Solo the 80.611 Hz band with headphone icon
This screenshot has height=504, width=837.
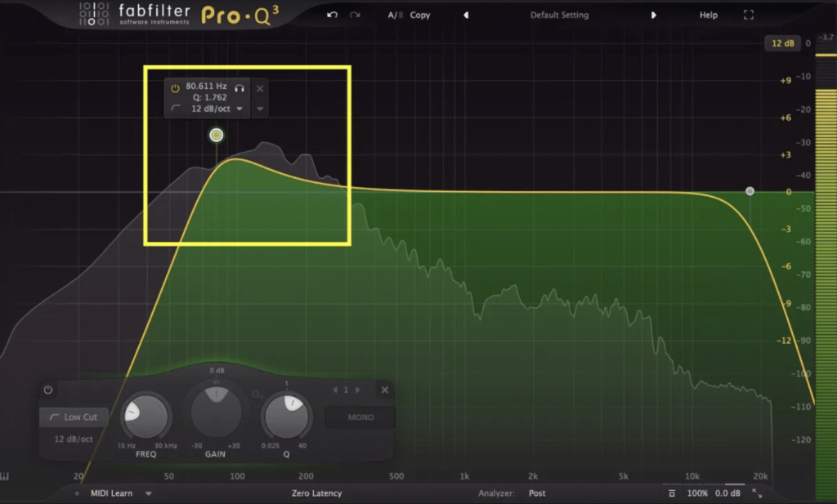[x=239, y=89]
